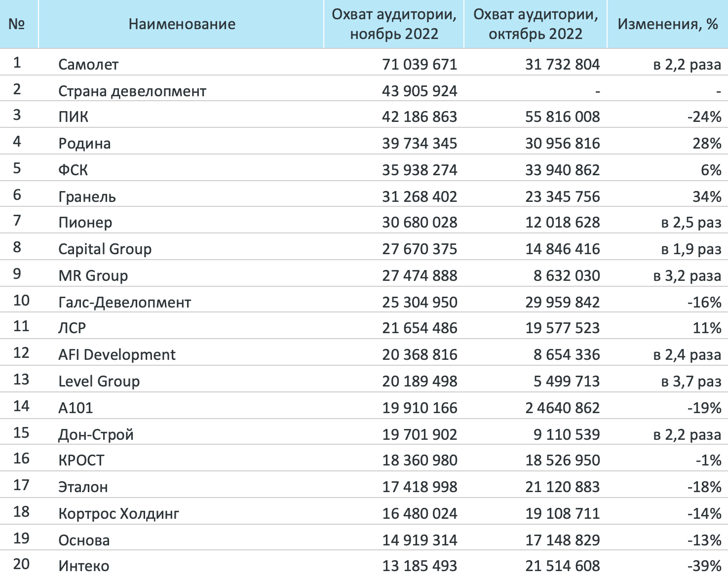Click the "Кортрос Холдинг" name cell
Viewport: 728px width, 578px height.
118,514
